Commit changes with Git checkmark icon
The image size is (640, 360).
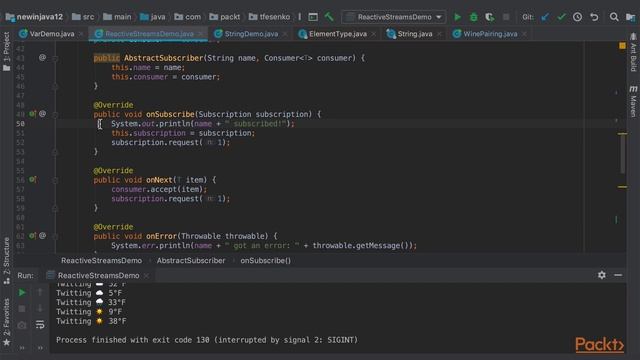[x=561, y=17]
